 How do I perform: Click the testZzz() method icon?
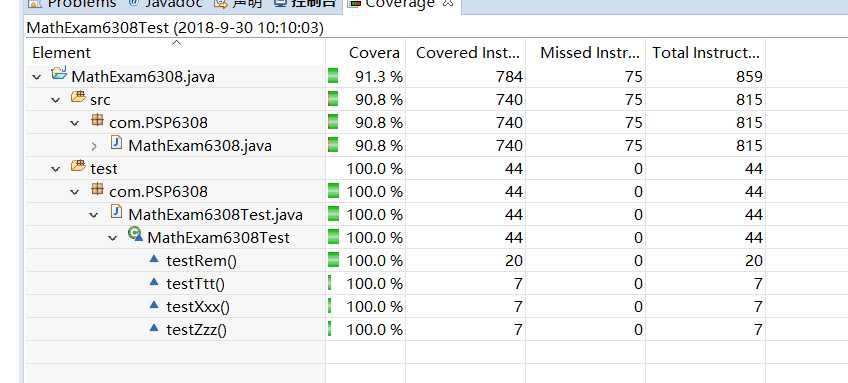(154, 328)
